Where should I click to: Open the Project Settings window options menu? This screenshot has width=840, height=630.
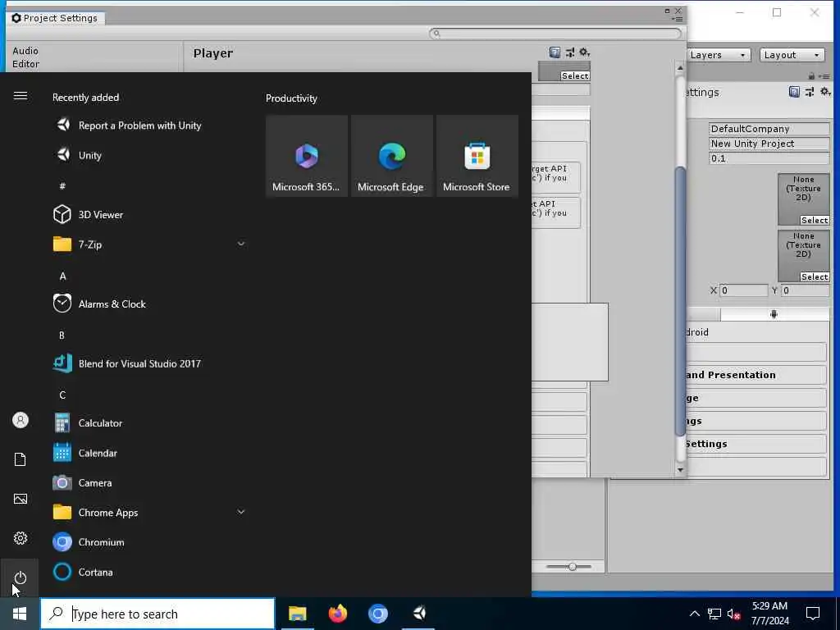[678, 20]
